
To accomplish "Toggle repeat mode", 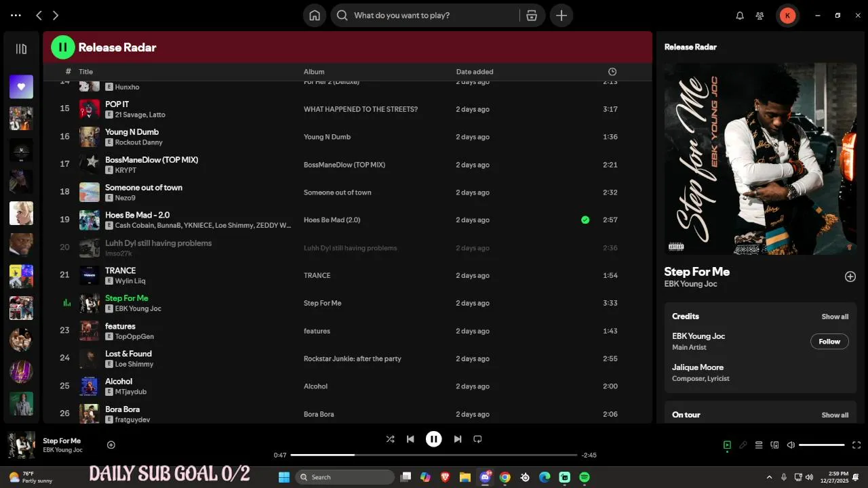I will tap(477, 439).
